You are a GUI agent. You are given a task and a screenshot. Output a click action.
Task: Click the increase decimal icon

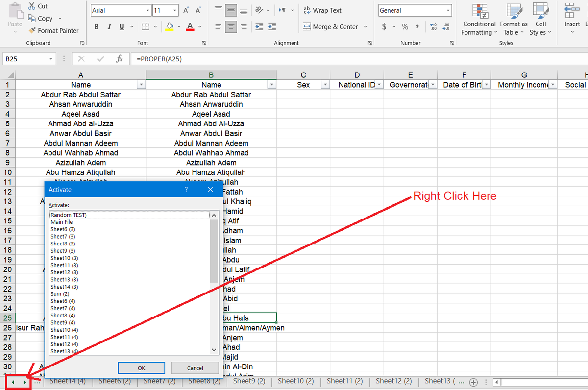click(x=433, y=27)
